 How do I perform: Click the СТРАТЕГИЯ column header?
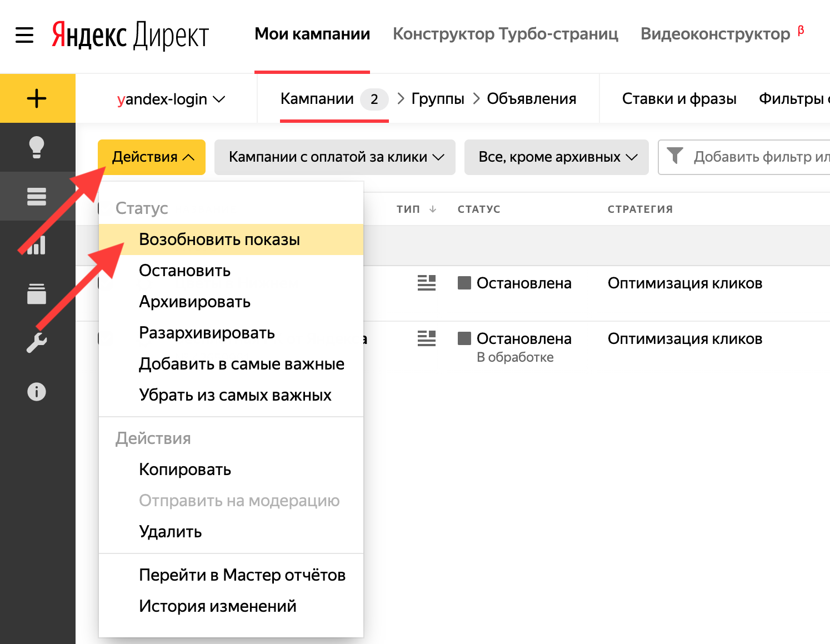[640, 209]
